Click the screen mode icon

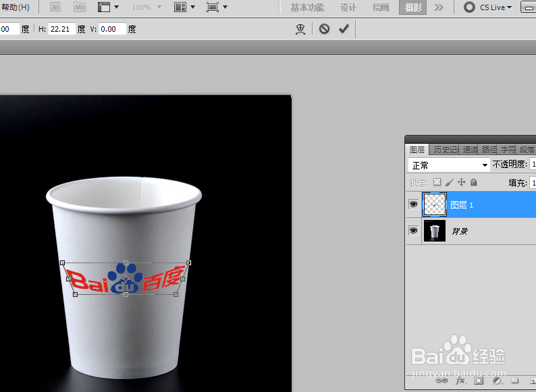[x=213, y=7]
